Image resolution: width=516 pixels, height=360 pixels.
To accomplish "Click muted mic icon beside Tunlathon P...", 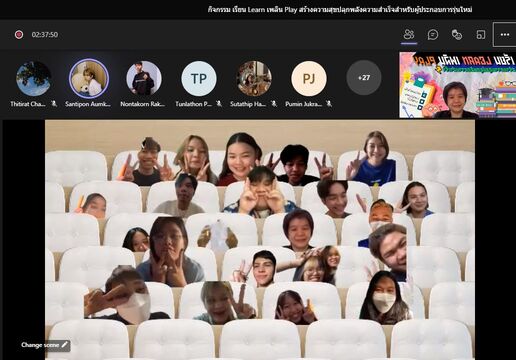I will [219, 104].
